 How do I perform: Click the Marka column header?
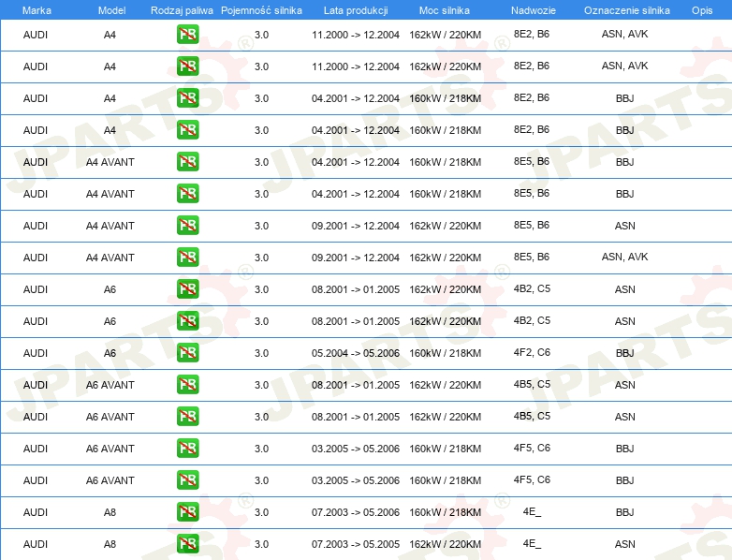click(x=36, y=9)
